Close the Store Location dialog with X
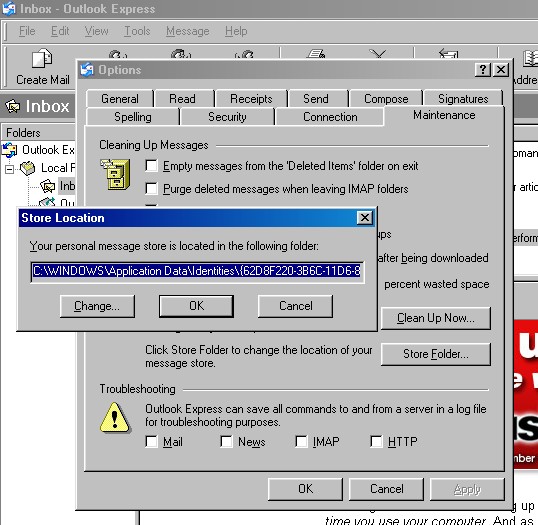Image resolution: width=538 pixels, height=525 pixels. tap(364, 218)
